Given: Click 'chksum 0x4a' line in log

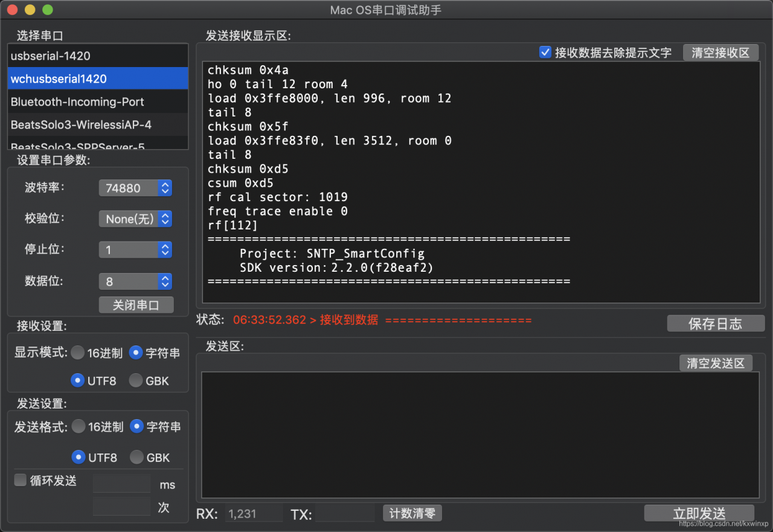Looking at the screenshot, I should pyautogui.click(x=248, y=70).
